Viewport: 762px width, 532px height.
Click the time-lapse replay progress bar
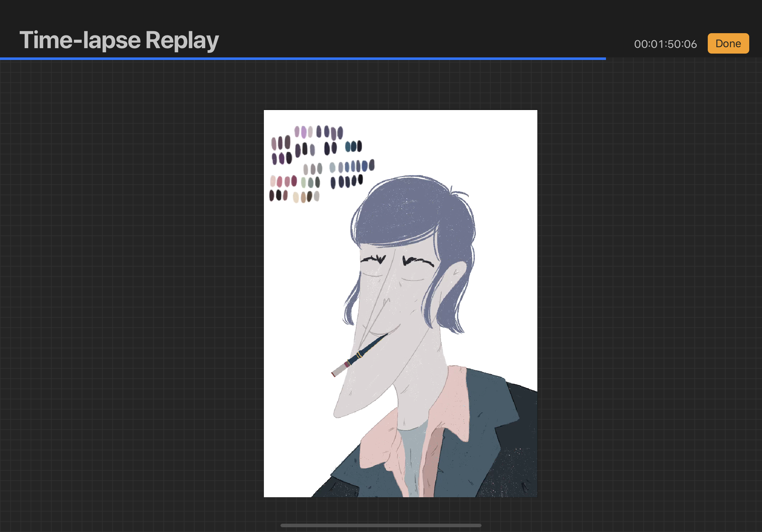point(381,59)
